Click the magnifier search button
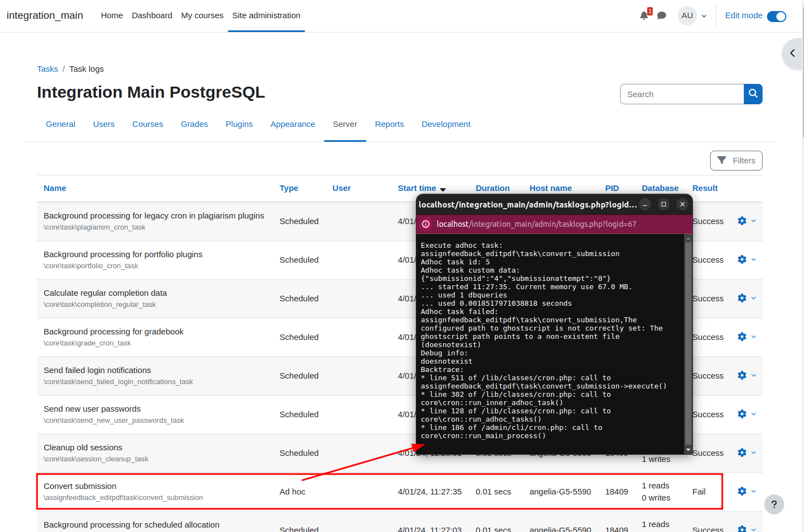Image resolution: width=804 pixels, height=532 pixels. coord(753,94)
